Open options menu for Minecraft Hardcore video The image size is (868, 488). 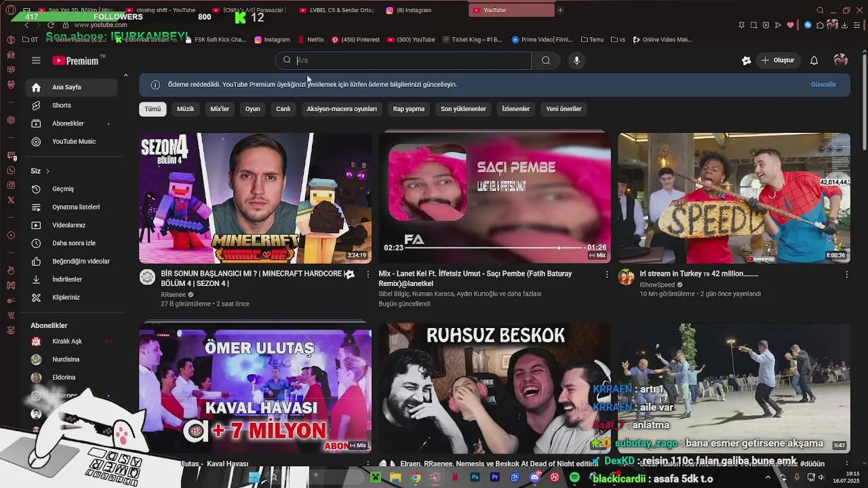pyautogui.click(x=368, y=274)
